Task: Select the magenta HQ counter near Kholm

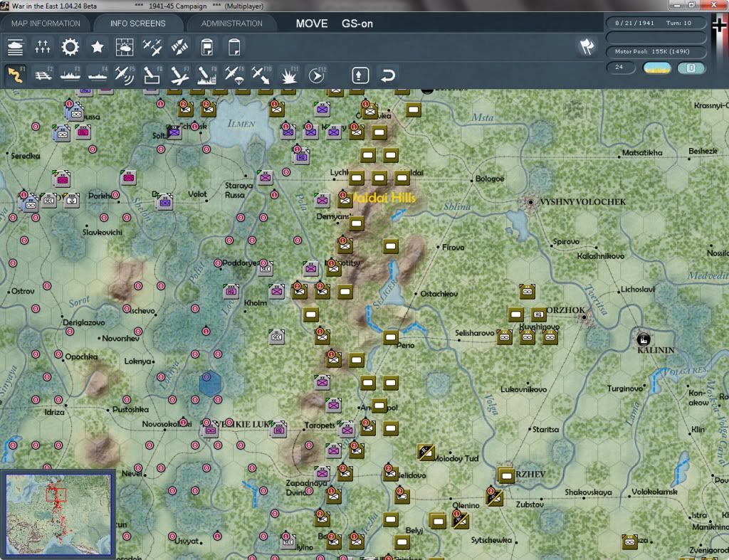Action: pos(231,292)
